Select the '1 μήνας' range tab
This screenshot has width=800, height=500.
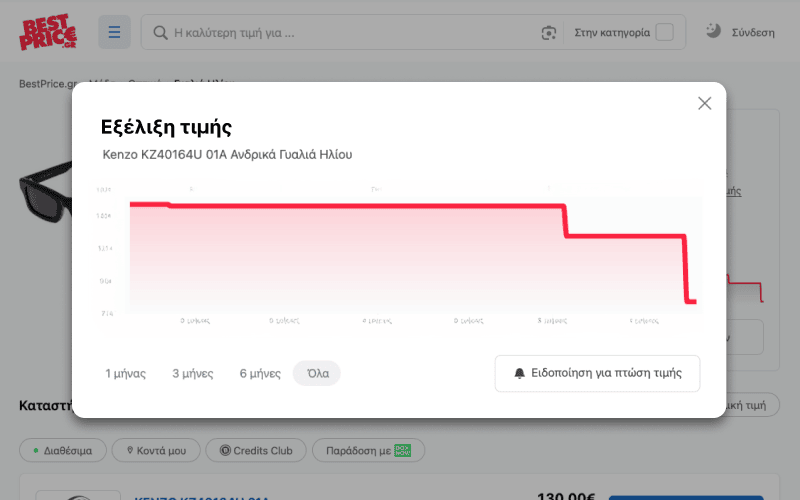[126, 373]
